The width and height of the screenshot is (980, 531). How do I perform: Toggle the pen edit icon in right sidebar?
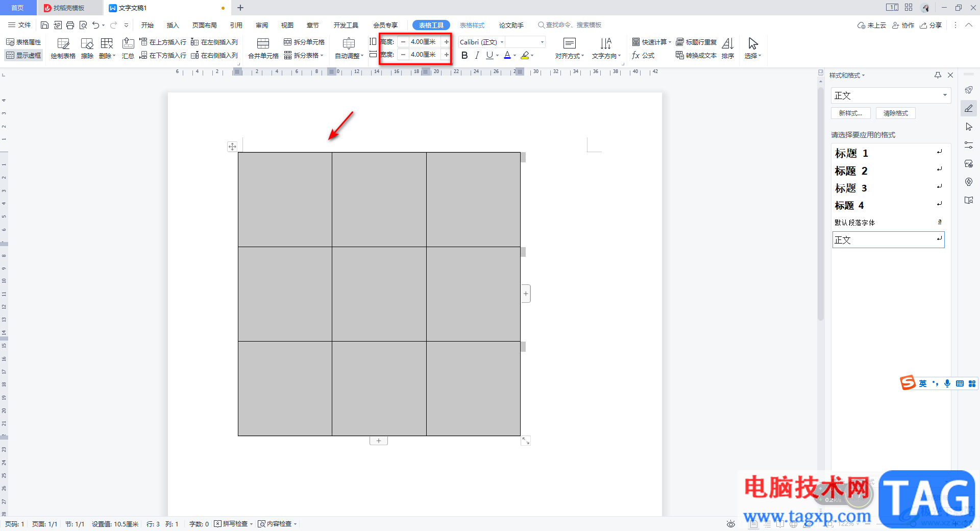click(969, 108)
